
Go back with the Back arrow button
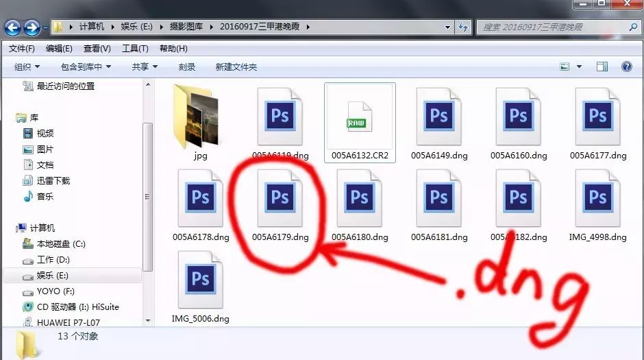13,28
